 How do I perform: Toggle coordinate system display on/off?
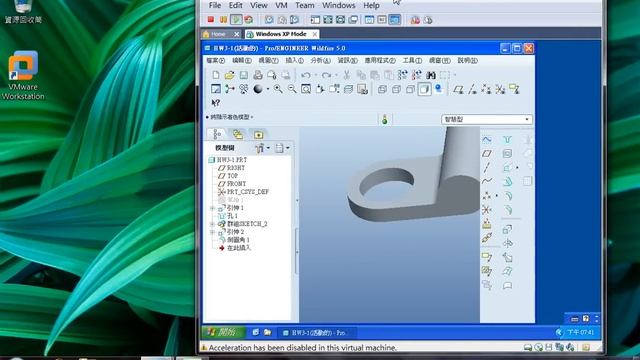click(500, 89)
